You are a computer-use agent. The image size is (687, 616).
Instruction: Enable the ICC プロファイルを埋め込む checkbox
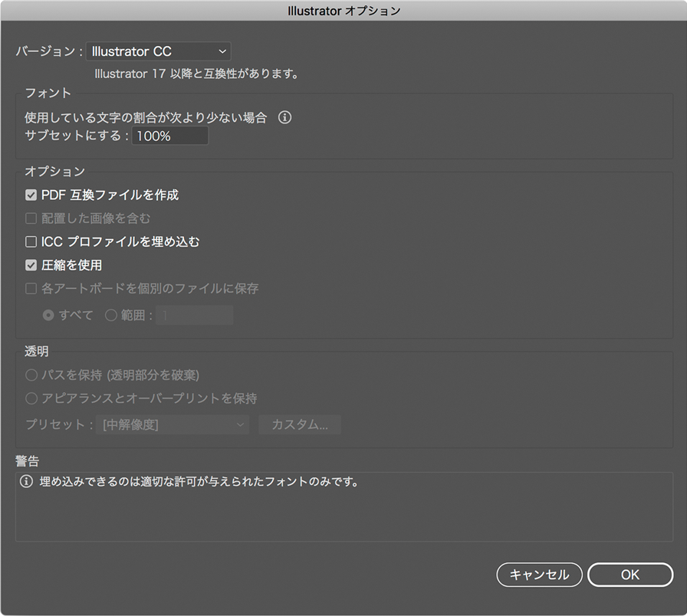click(31, 242)
